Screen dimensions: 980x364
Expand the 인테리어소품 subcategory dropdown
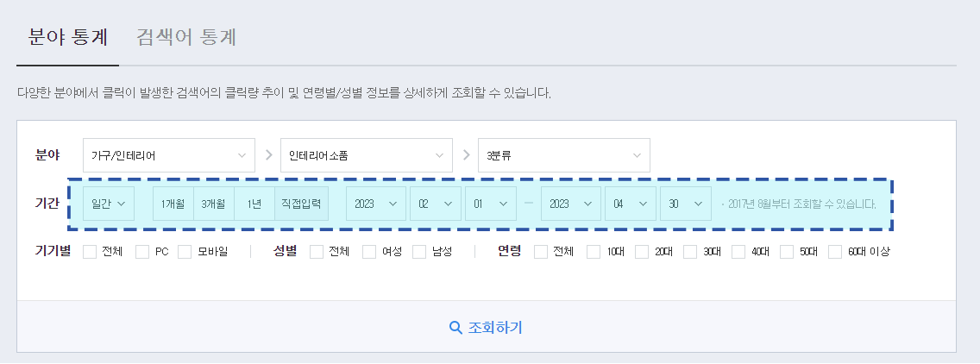point(367,155)
